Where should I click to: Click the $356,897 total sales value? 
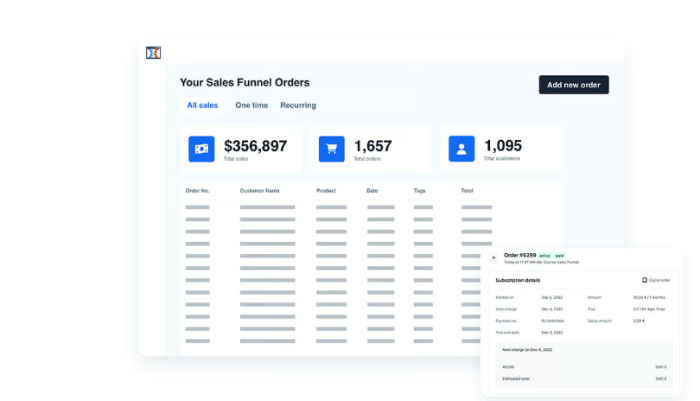(255, 146)
